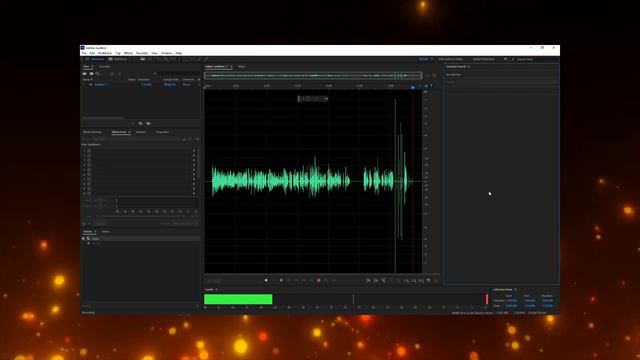640x360 pixels.
Task: Click the New File icon in Files panel
Action: [x=98, y=73]
